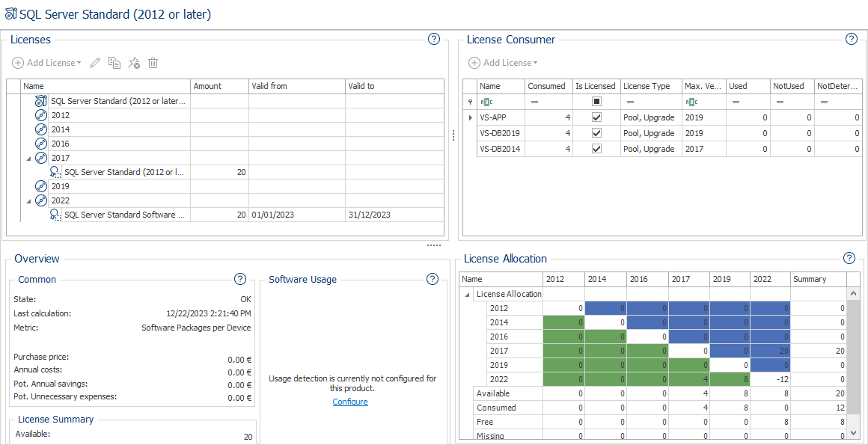
Task: Click the copy license icon in Licenses toolbar
Action: click(x=114, y=63)
